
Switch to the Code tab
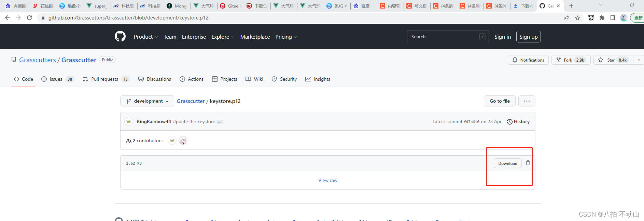(x=23, y=79)
